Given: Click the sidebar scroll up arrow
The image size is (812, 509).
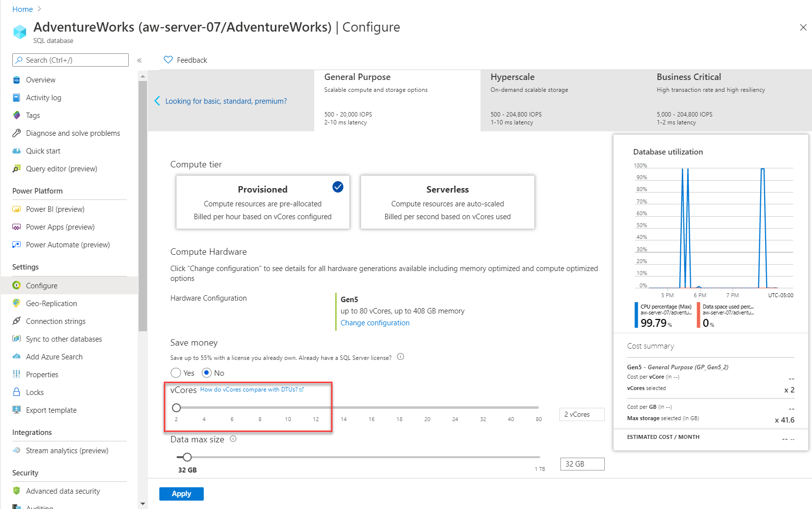Looking at the screenshot, I should click(143, 77).
